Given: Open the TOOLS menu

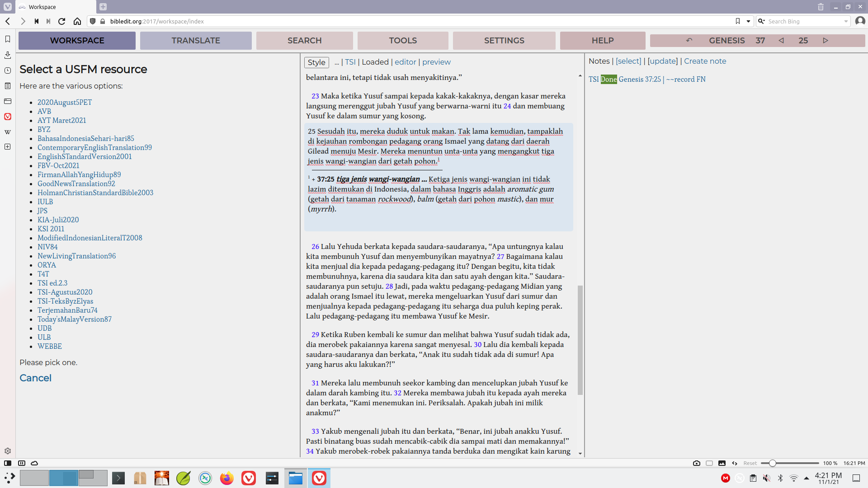Looking at the screenshot, I should (x=402, y=40).
